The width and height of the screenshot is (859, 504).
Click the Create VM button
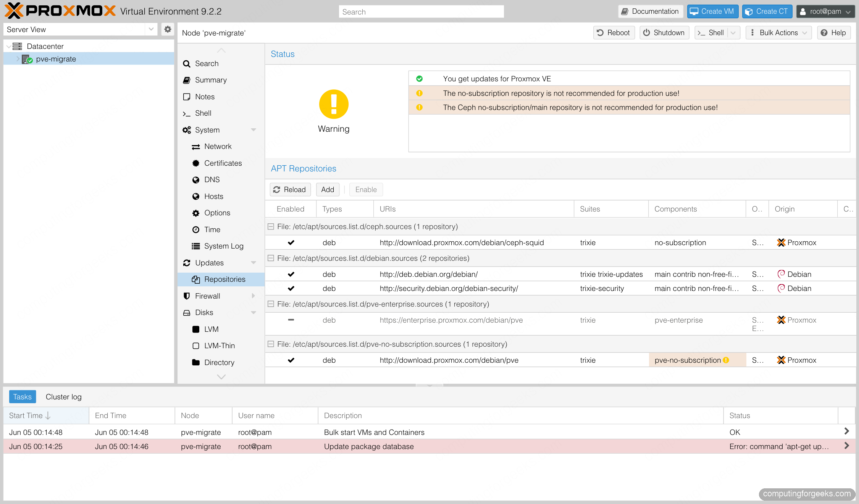click(712, 11)
